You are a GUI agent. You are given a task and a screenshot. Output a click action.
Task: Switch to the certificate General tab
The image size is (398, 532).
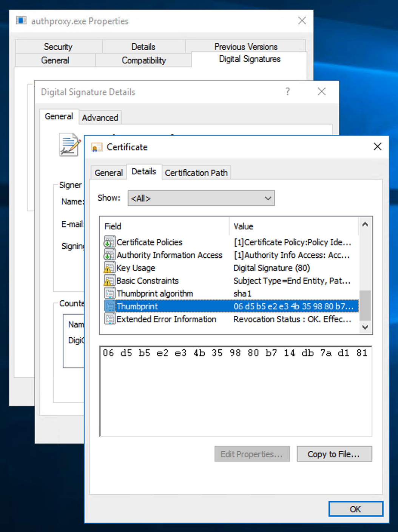(108, 173)
